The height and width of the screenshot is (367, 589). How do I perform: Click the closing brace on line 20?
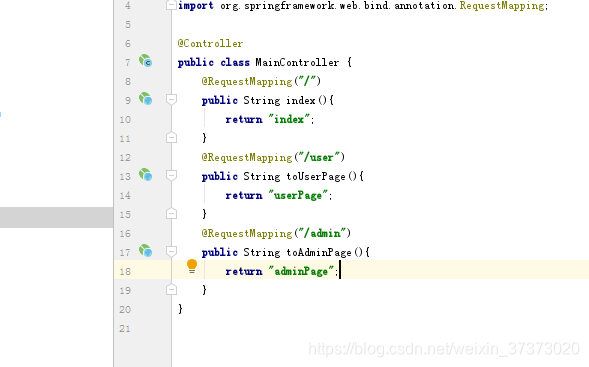180,309
